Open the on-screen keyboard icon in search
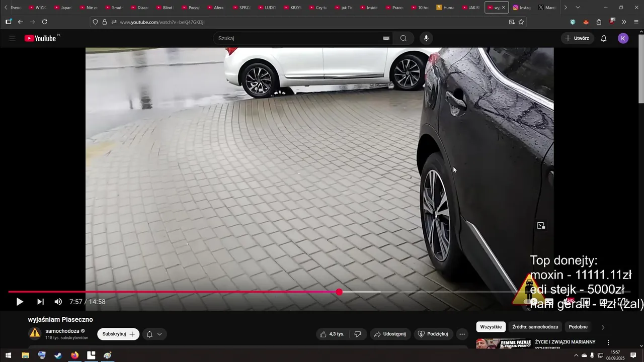The width and height of the screenshot is (644, 362). 386,38
